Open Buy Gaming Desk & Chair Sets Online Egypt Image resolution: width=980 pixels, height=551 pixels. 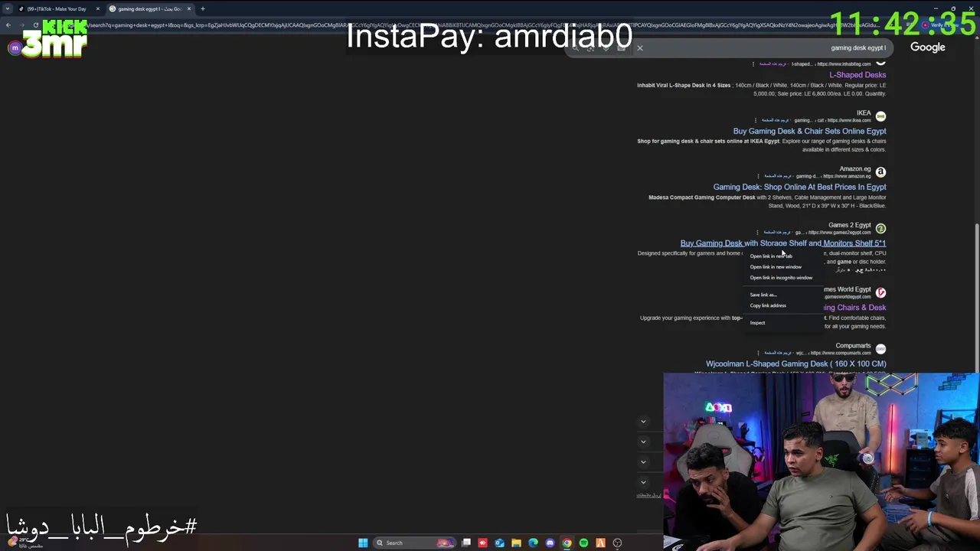[809, 131]
